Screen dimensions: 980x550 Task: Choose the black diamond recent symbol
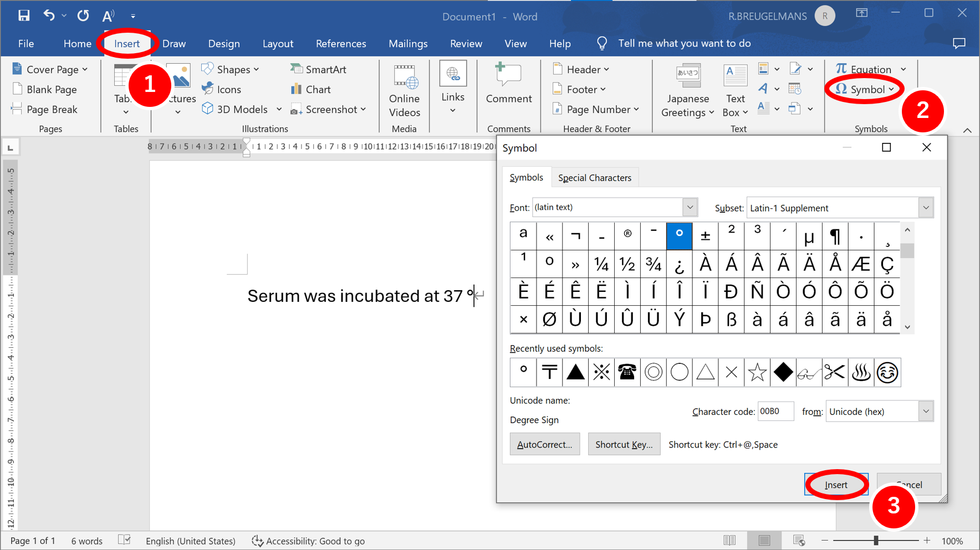(x=783, y=372)
